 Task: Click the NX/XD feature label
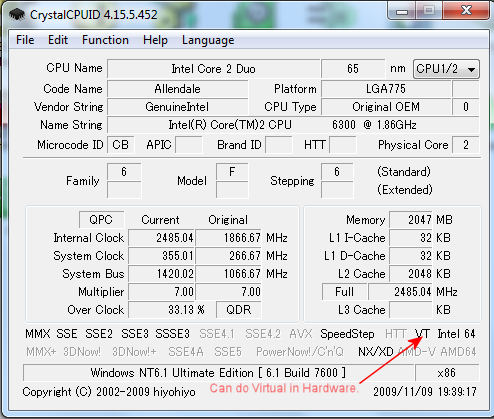[376, 352]
